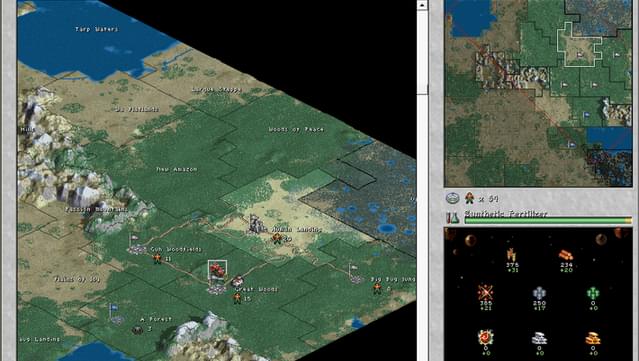Click the round planet emblem icon

click(x=453, y=198)
